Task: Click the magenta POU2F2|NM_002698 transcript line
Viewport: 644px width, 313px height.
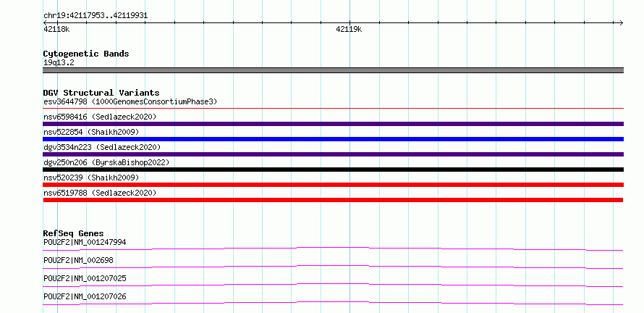Action: click(x=333, y=267)
